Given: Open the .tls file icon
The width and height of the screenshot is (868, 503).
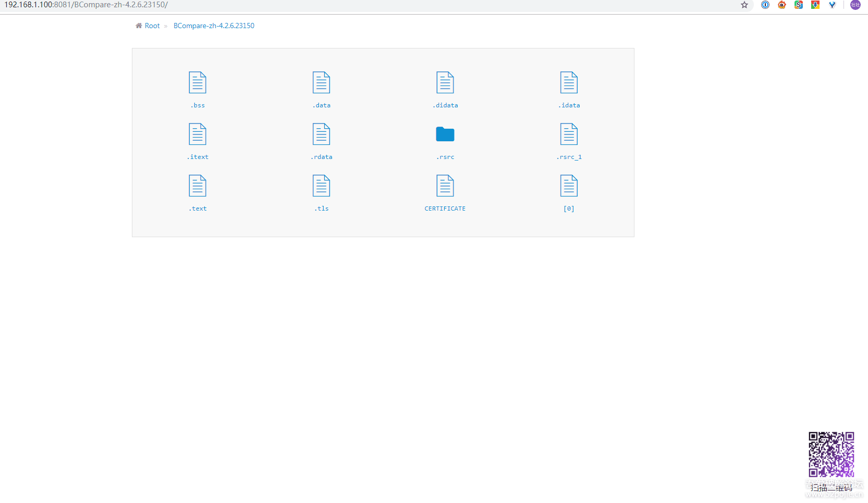Looking at the screenshot, I should pos(322,185).
